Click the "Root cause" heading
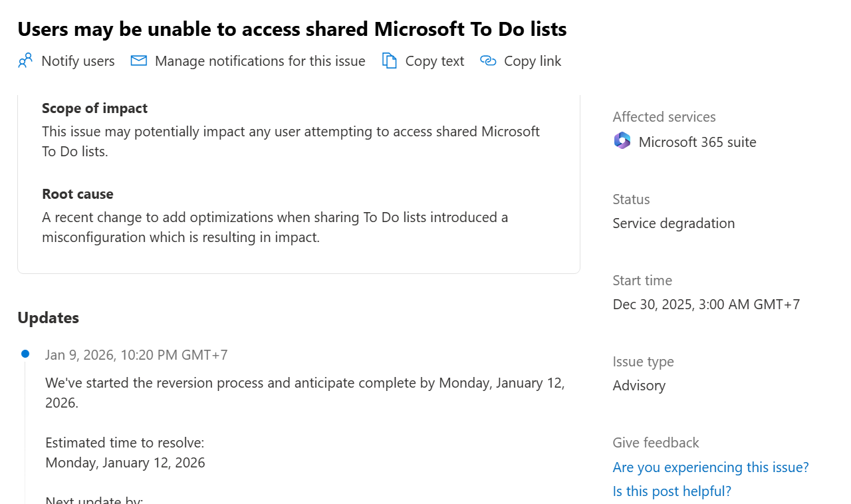Image resolution: width=851 pixels, height=504 pixels. click(77, 194)
